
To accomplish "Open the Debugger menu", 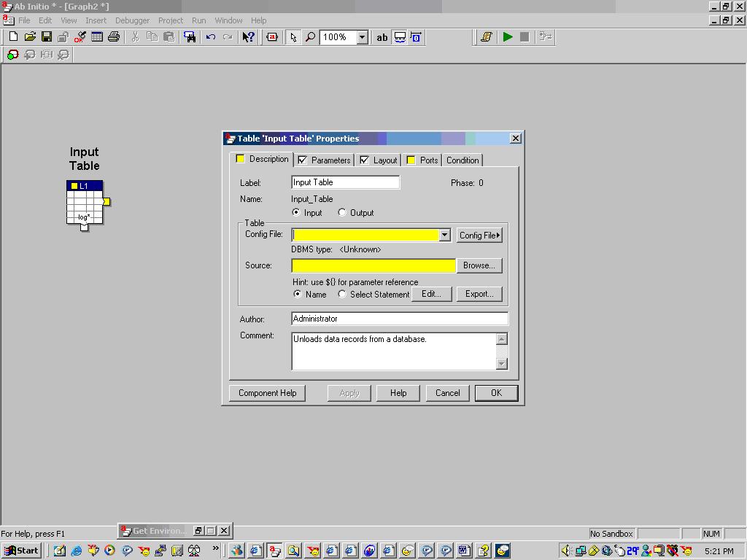I will 132,20.
